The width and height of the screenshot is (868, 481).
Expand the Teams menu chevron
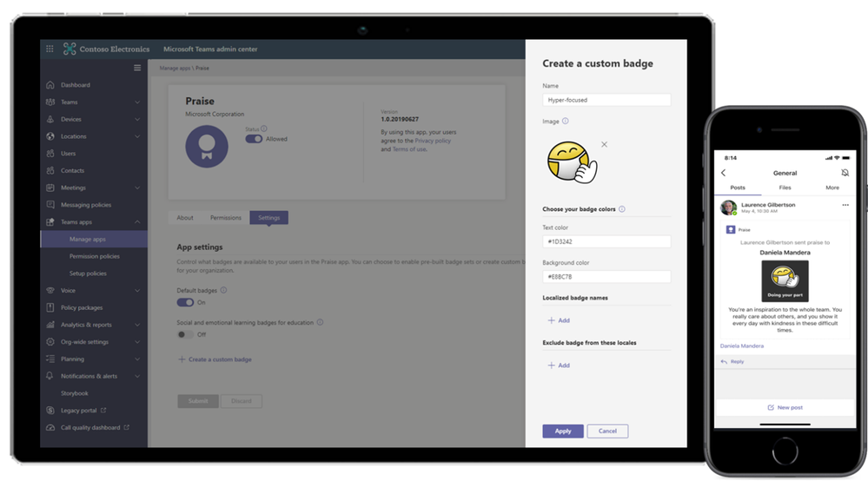[x=137, y=102]
